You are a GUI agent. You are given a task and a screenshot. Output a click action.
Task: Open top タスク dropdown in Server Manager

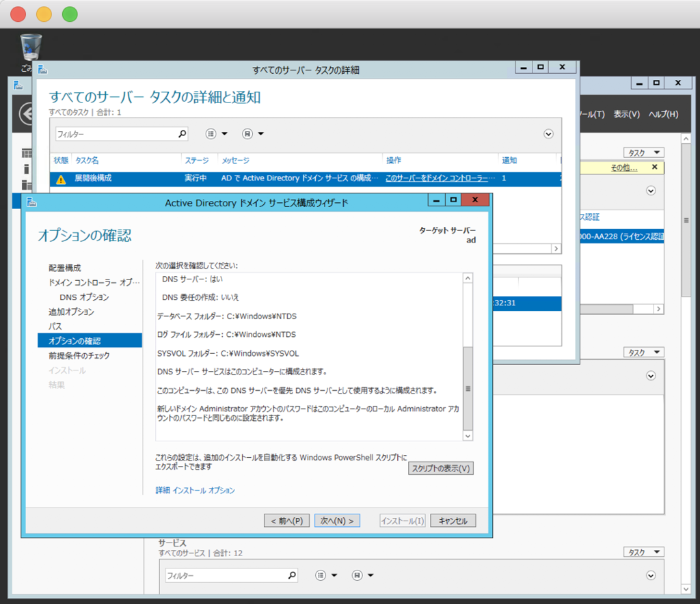pyautogui.click(x=644, y=152)
